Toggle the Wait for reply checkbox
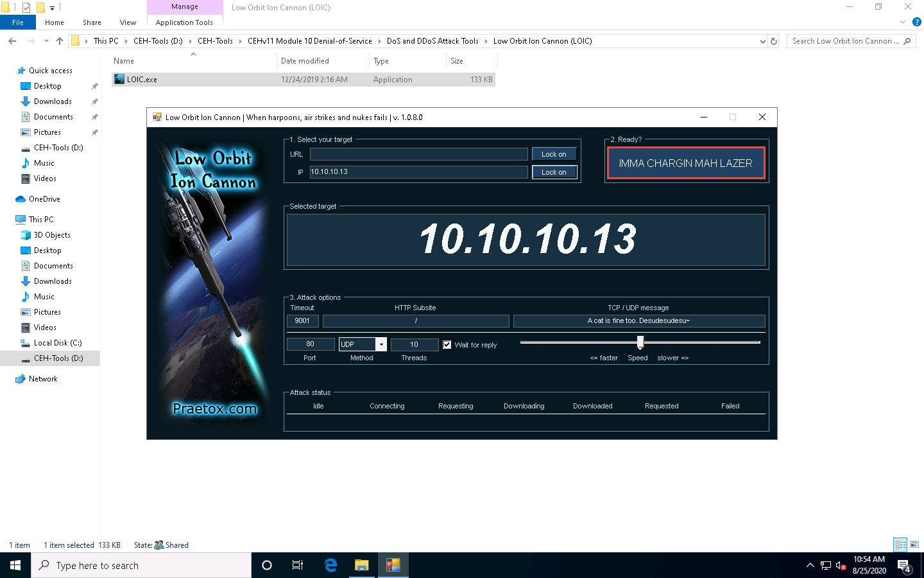 pyautogui.click(x=447, y=345)
